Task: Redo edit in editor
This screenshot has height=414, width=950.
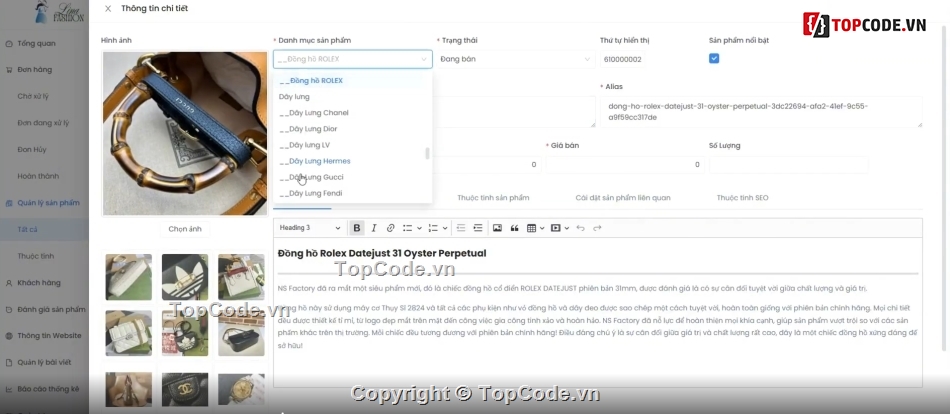Action: (597, 228)
